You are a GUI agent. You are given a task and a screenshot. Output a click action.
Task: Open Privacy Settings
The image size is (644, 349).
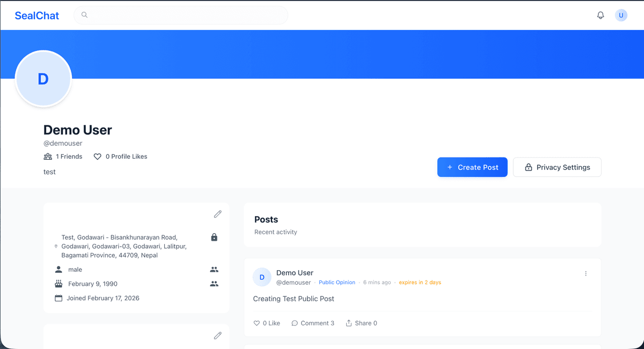pos(557,167)
